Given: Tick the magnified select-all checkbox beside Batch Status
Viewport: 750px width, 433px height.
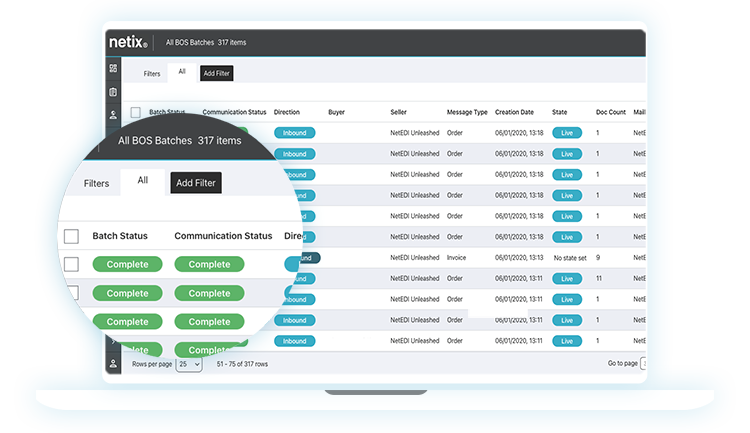Looking at the screenshot, I should tap(71, 236).
